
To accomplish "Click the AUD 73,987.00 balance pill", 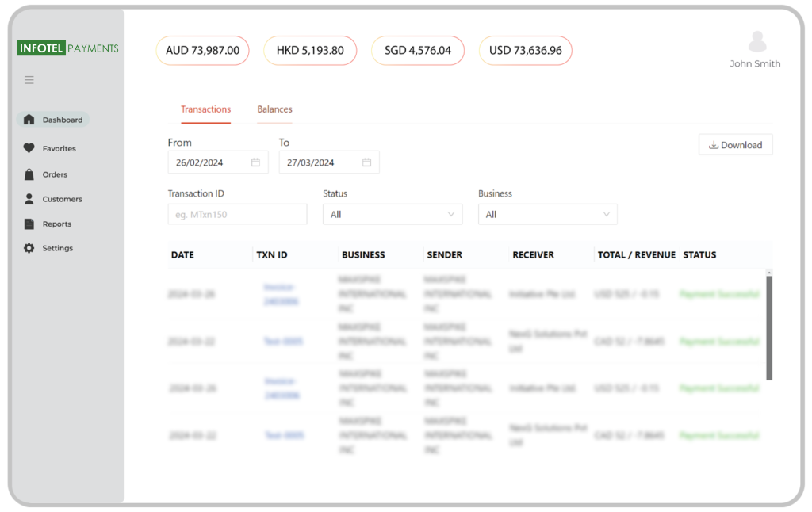I will coord(202,51).
